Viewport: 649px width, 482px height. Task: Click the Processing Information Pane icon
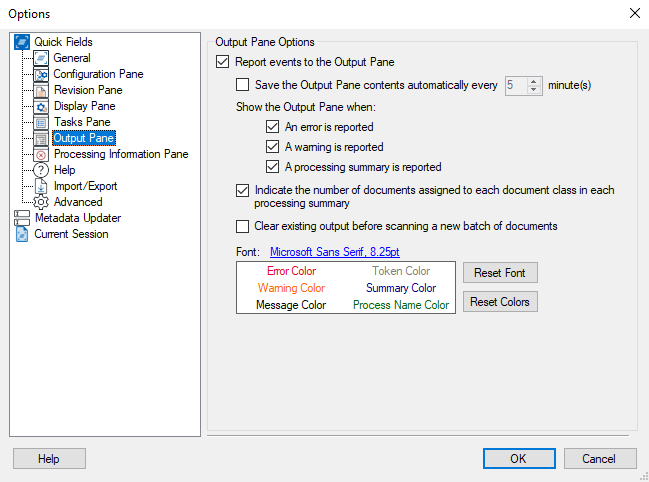pos(41,154)
